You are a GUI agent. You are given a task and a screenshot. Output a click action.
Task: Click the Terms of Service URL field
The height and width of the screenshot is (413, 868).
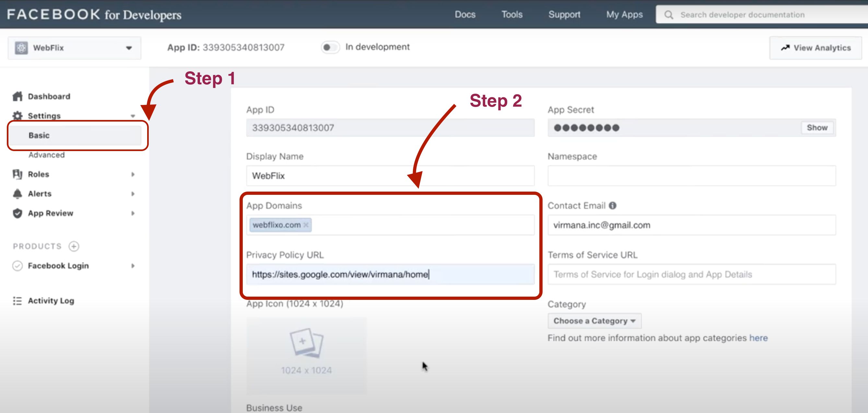(x=691, y=275)
